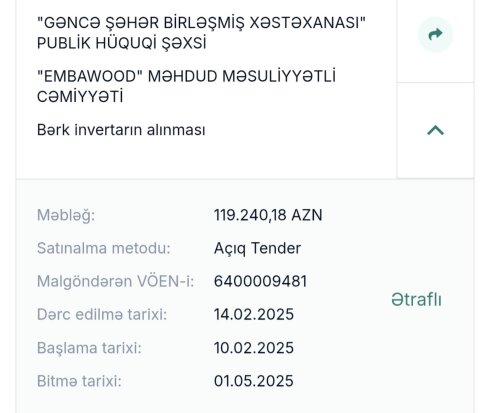Click the Satınalma metodu label

point(104,248)
